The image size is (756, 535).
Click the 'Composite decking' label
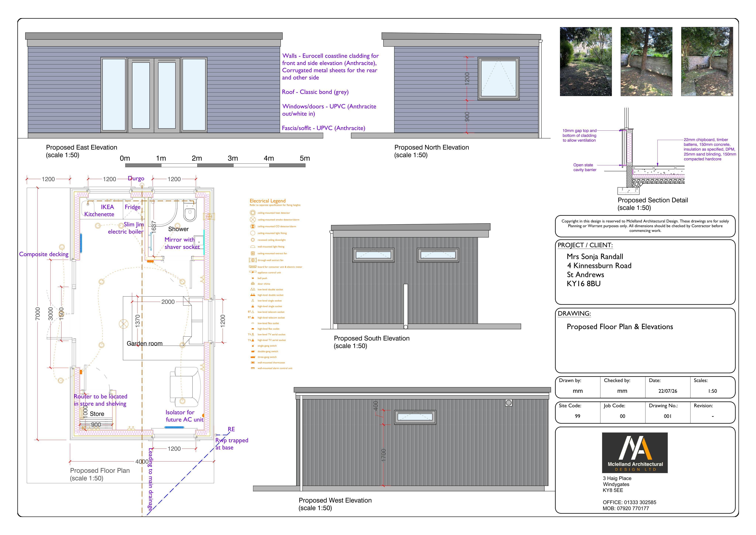click(x=44, y=254)
